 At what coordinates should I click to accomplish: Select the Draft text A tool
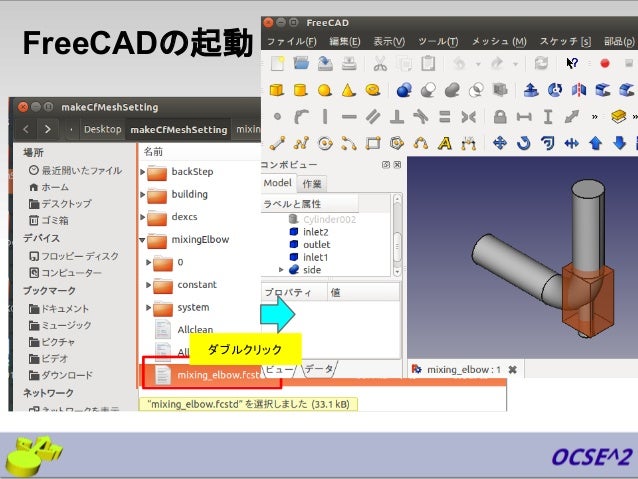[444, 143]
